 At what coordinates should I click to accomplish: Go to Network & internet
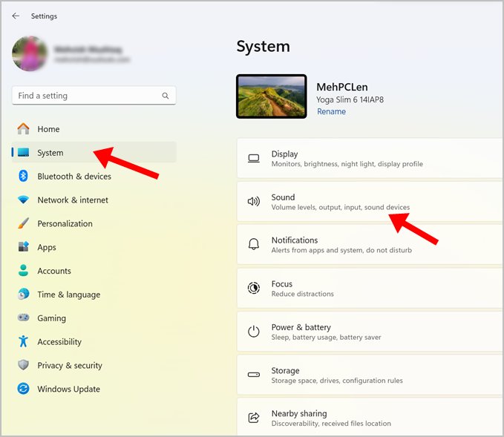[x=94, y=200]
